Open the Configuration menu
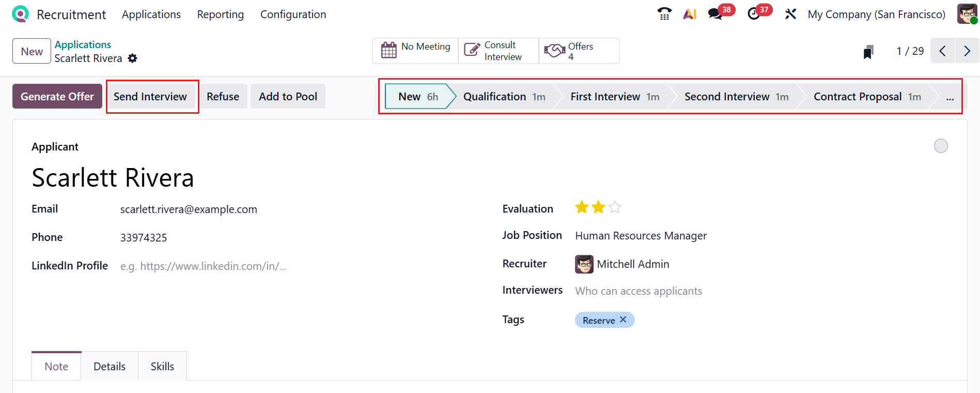980x393 pixels. [x=293, y=14]
